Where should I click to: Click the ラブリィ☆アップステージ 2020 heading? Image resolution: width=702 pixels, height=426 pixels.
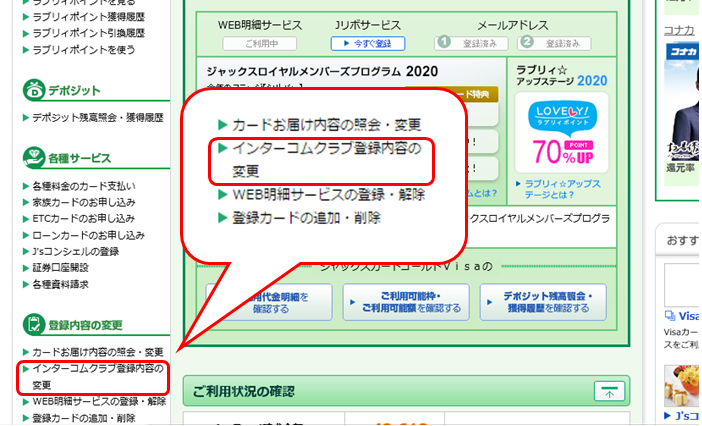point(562,76)
